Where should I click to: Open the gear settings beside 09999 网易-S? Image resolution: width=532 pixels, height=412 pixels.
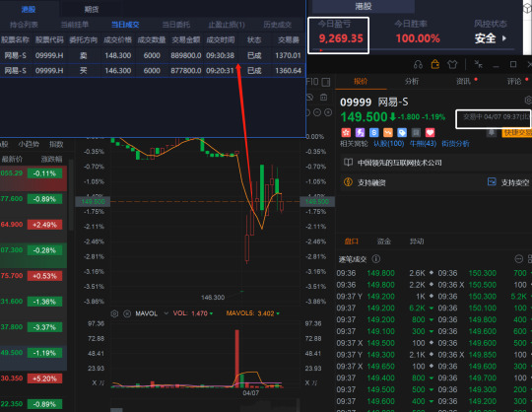(x=528, y=101)
